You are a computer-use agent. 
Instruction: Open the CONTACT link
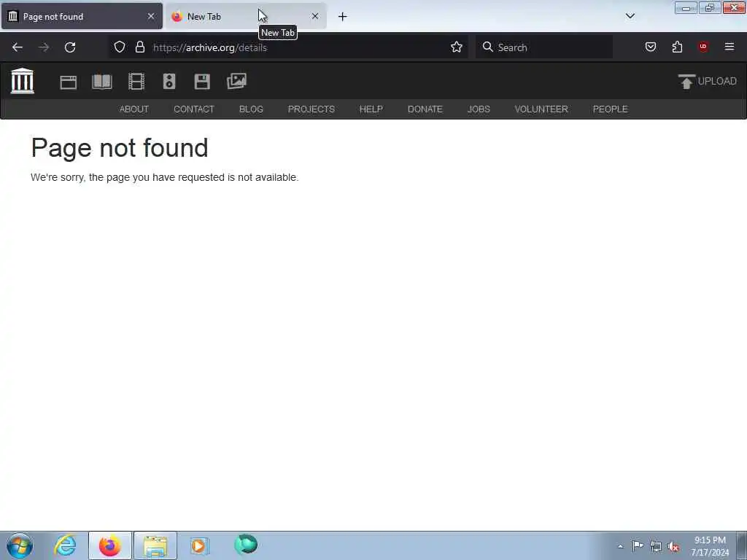pos(194,109)
